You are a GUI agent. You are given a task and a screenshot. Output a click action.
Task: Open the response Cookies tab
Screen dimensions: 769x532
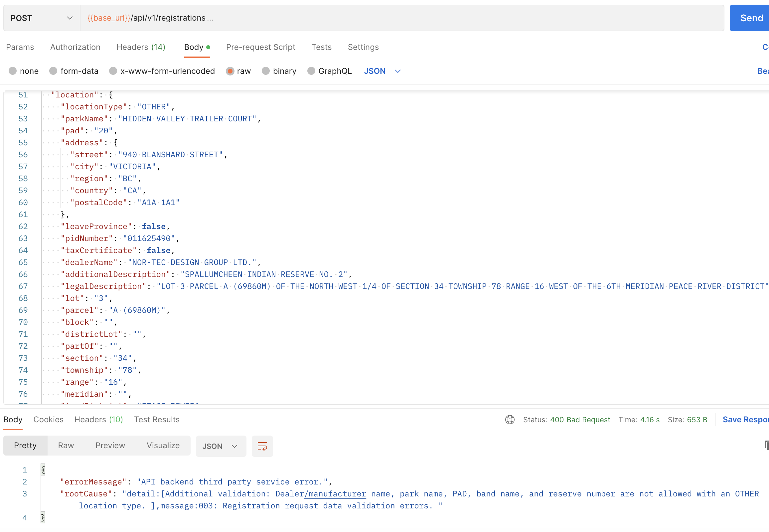[48, 419]
